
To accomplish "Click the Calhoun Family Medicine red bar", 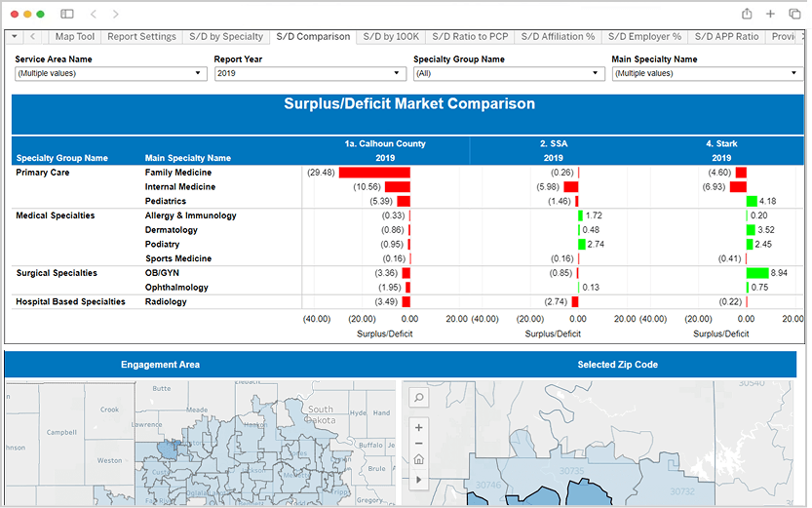I will (x=374, y=173).
